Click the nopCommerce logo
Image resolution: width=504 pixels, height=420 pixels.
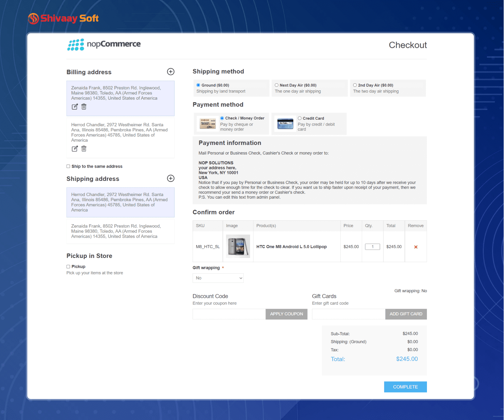pyautogui.click(x=104, y=44)
